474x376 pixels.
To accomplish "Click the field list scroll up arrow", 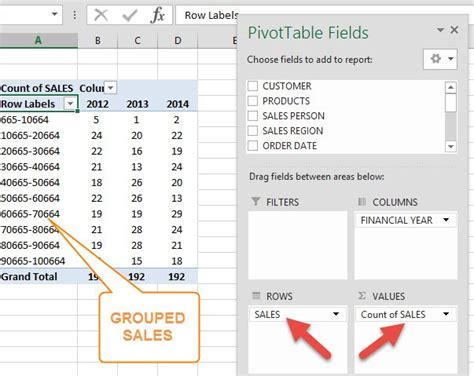I will click(451, 87).
